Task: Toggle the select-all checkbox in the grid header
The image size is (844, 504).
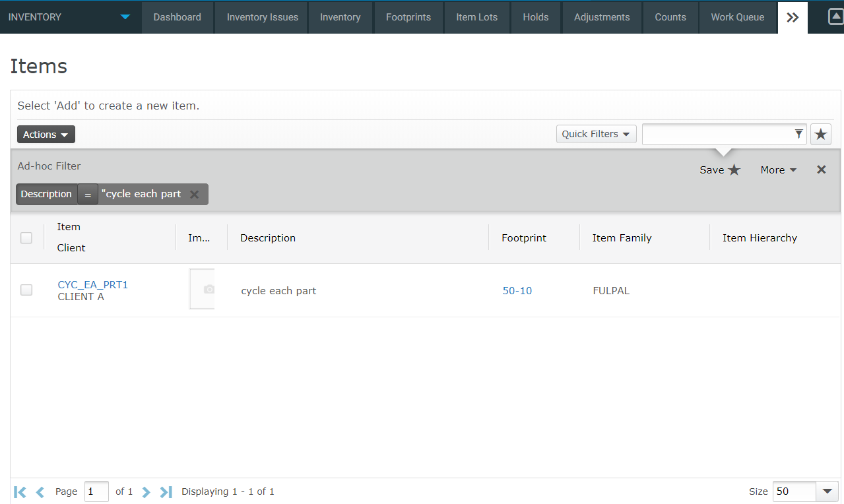Action: point(26,237)
